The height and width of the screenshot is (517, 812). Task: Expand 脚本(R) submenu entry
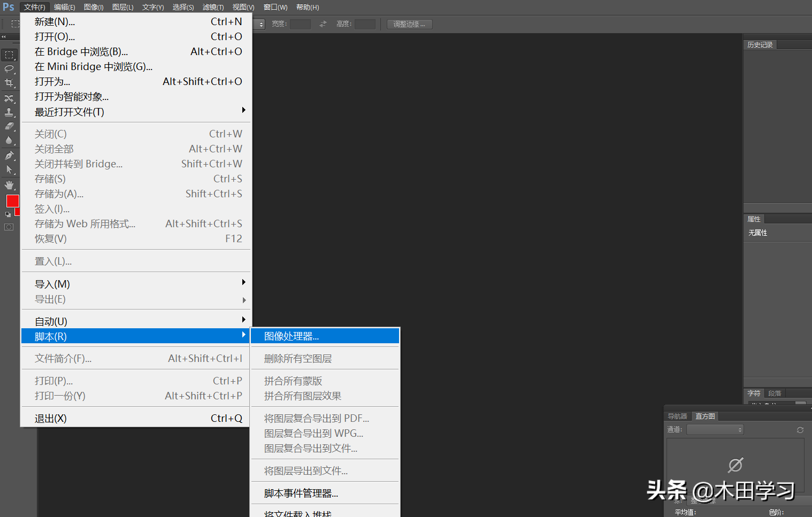click(x=136, y=336)
